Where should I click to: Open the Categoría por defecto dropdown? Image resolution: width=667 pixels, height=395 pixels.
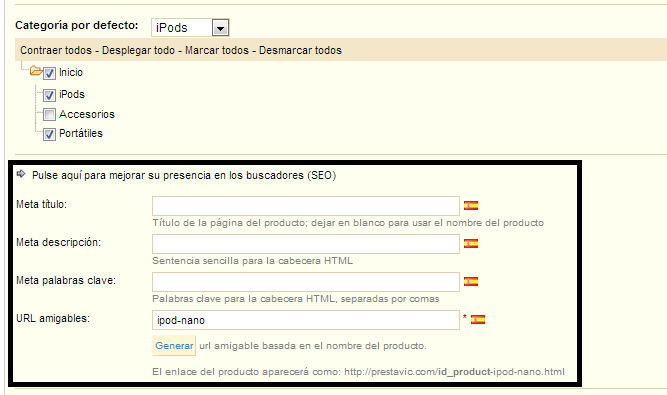click(x=190, y=28)
